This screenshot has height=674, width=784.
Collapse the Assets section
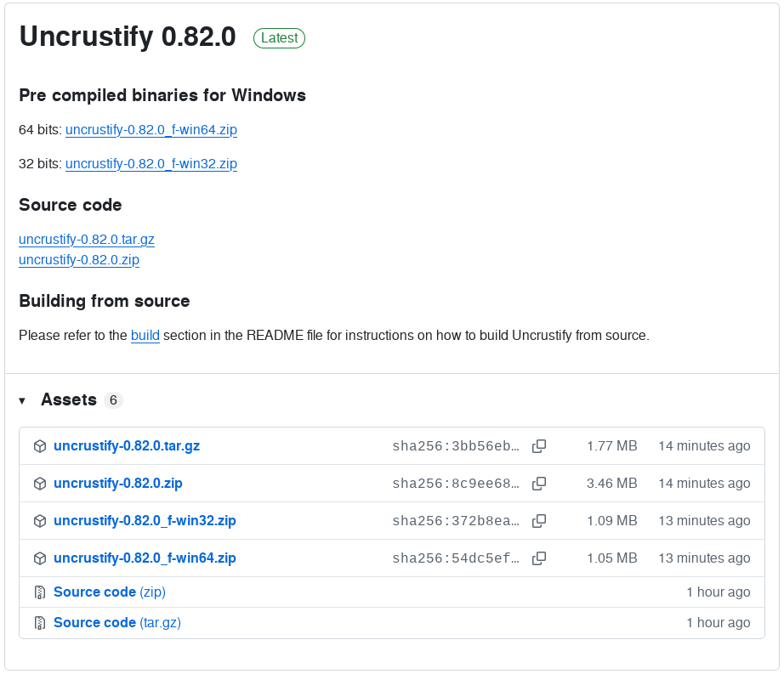click(x=23, y=400)
